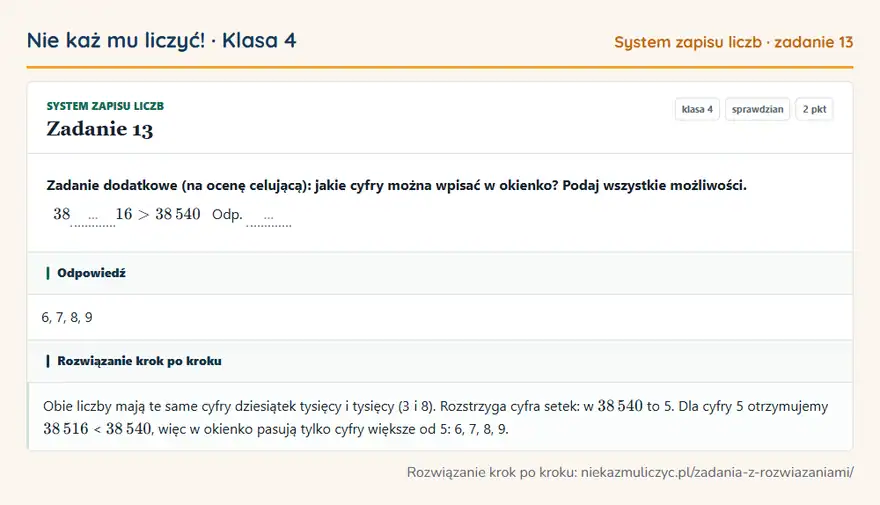
Task: Click the dotted blank between 38 and 16
Action: [93, 217]
